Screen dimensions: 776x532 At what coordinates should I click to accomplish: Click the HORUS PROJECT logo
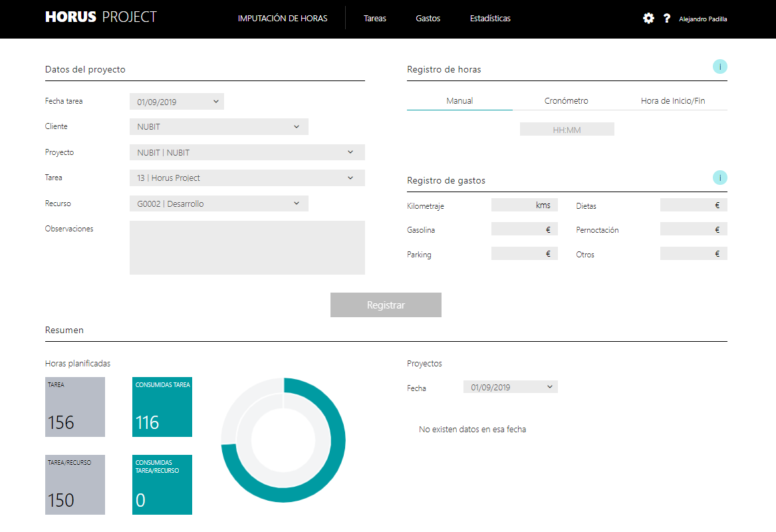click(x=101, y=17)
